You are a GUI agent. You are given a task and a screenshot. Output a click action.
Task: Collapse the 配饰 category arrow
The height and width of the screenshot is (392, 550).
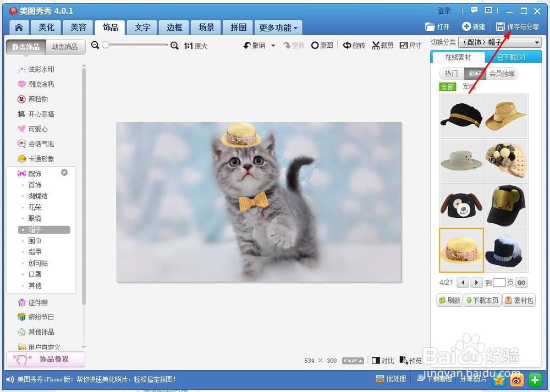[x=64, y=172]
